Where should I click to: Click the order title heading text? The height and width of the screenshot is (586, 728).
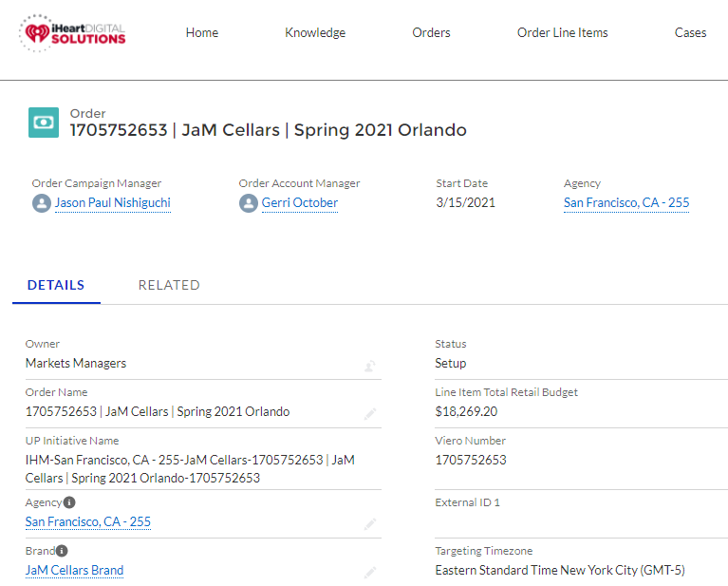point(269,130)
